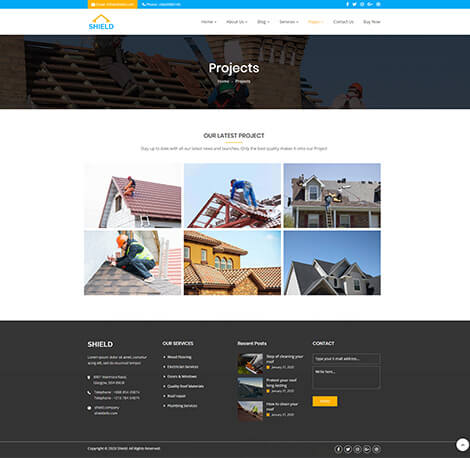Click the Facebook icon in top bar
This screenshot has height=458, width=470.
(347, 4)
